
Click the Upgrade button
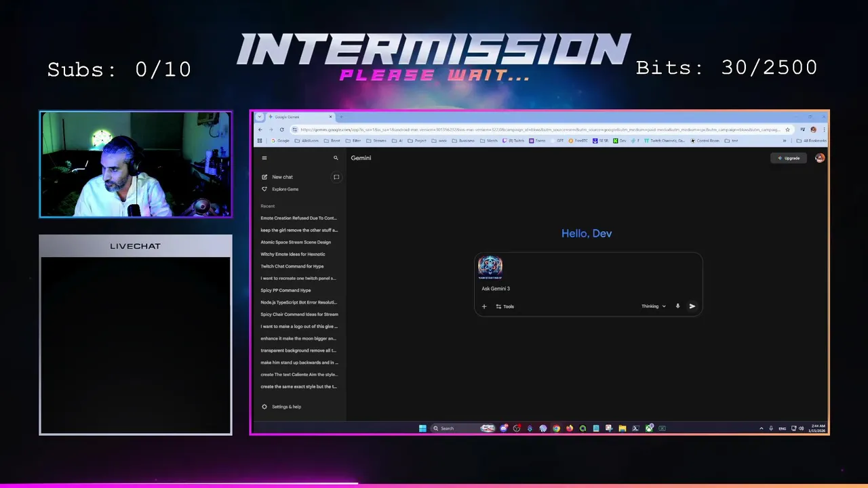[789, 158]
